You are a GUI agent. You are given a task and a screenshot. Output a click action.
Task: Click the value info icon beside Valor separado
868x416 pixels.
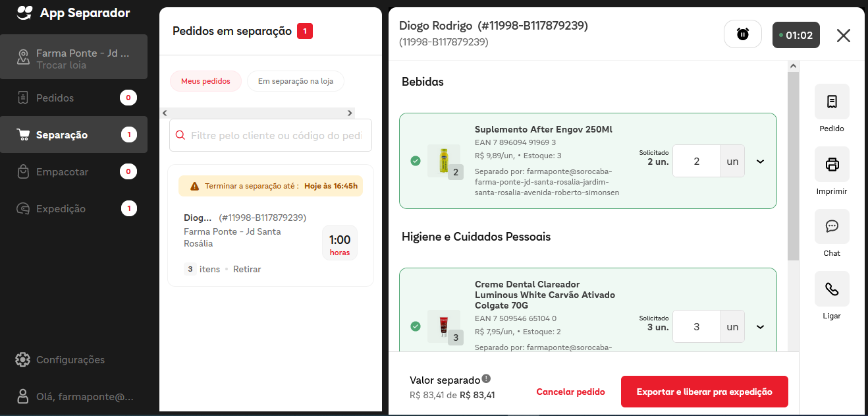click(486, 378)
